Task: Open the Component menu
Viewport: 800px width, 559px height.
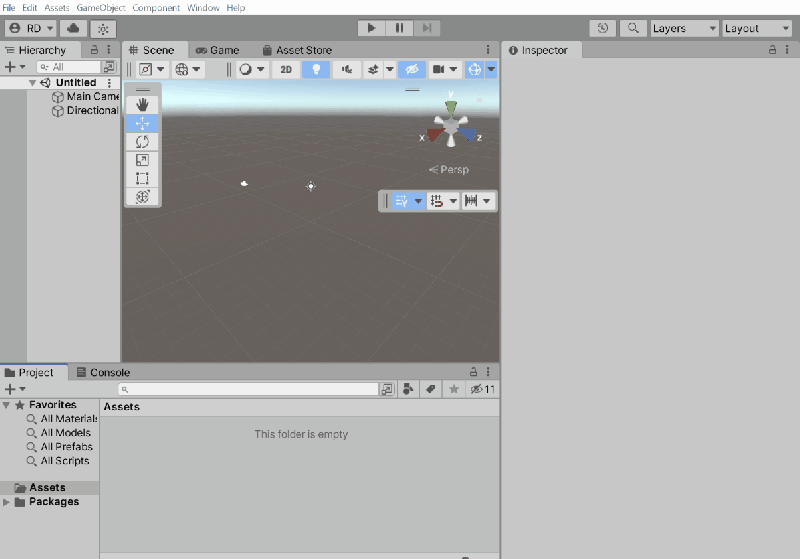Action: (x=156, y=8)
